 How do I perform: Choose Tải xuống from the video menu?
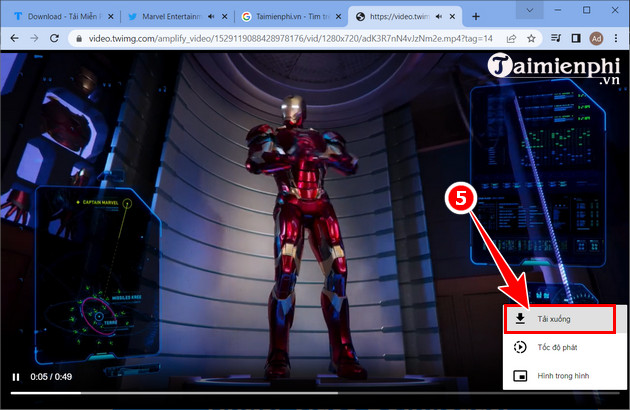pyautogui.click(x=560, y=319)
